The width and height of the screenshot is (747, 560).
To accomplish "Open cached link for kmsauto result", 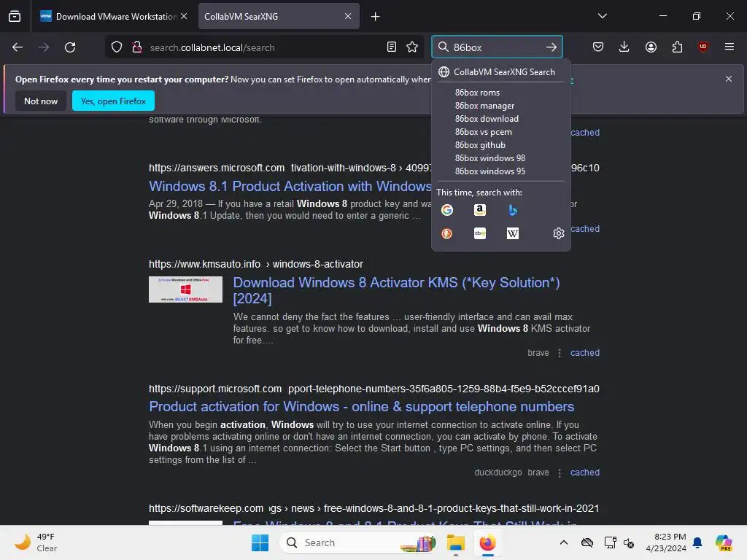I will point(585,353).
